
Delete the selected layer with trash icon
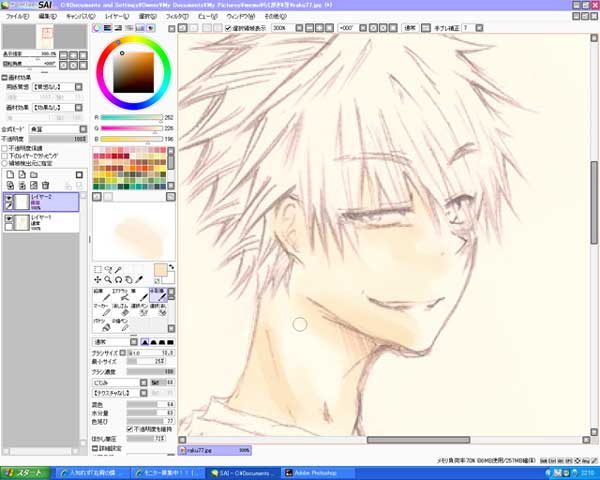(46, 186)
